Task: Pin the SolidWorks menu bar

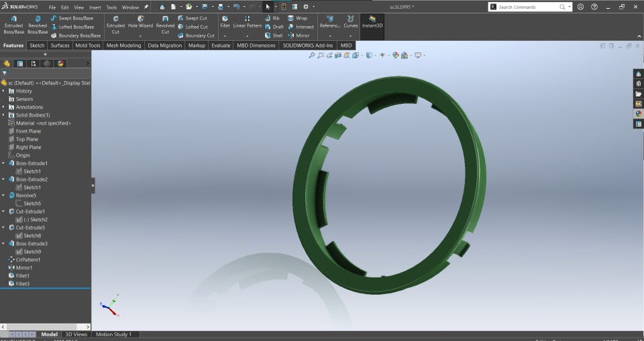Action: (146, 7)
